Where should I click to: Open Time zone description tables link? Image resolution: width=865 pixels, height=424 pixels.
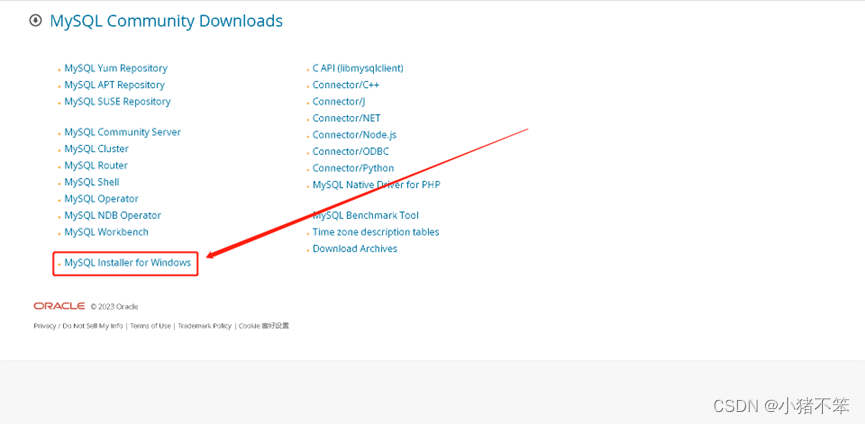point(376,232)
